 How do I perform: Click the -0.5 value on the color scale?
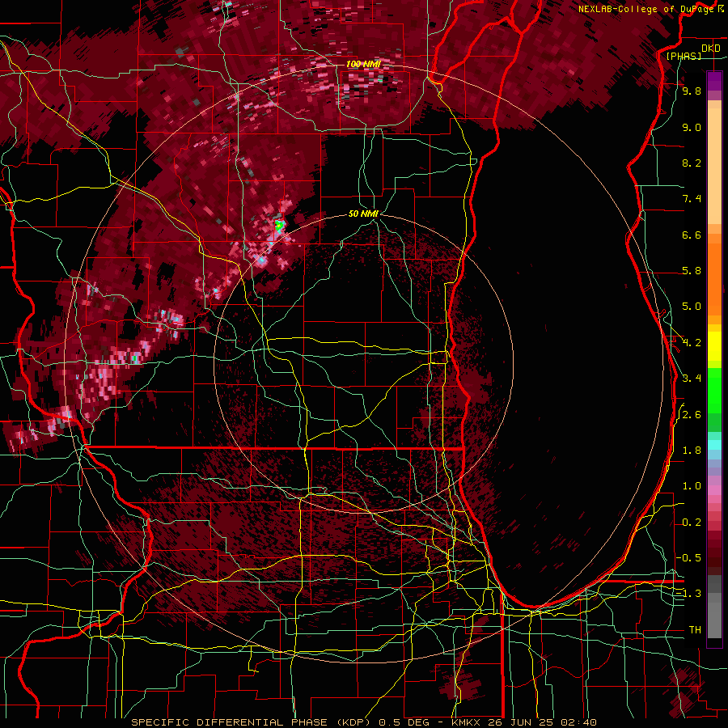pyautogui.click(x=689, y=558)
